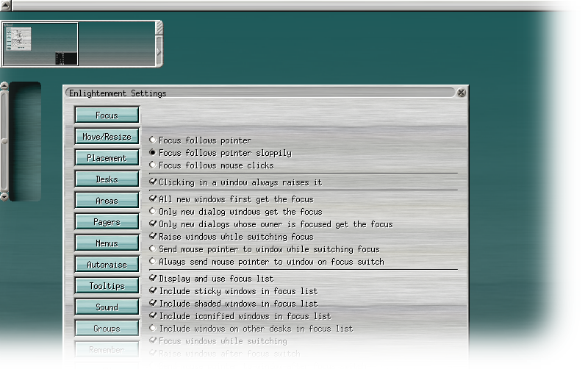Open the Focus settings page
The height and width of the screenshot is (386, 588).
[107, 115]
